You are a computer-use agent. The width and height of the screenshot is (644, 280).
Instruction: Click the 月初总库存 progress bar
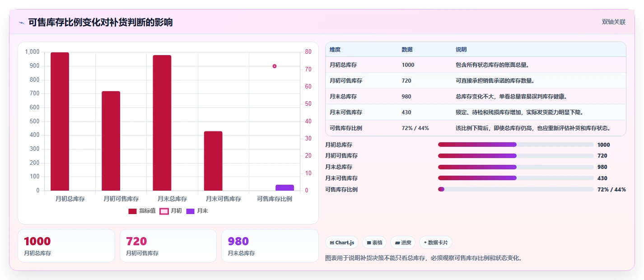tap(516, 145)
